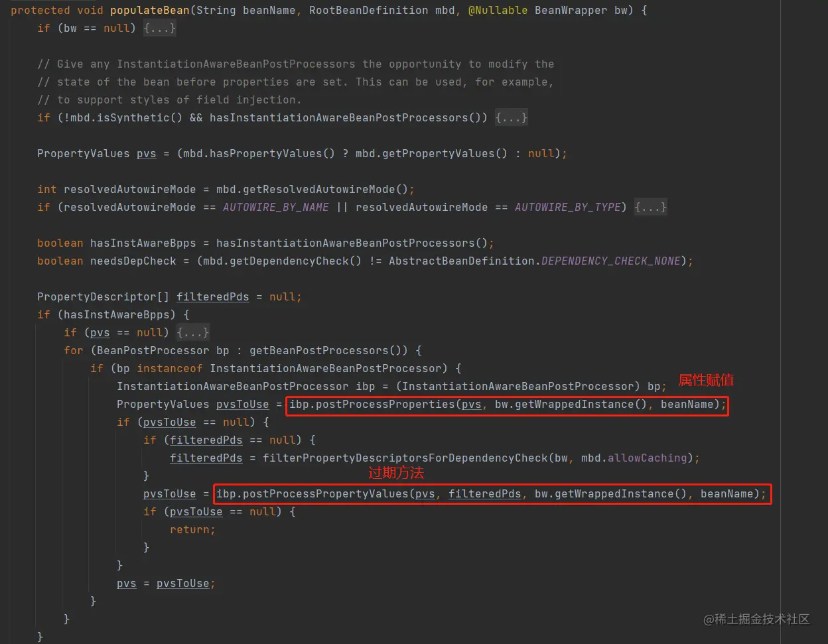The width and height of the screenshot is (828, 644).
Task: Click filterPropertyDescriptorsForDependencyCheck call
Action: pos(405,458)
